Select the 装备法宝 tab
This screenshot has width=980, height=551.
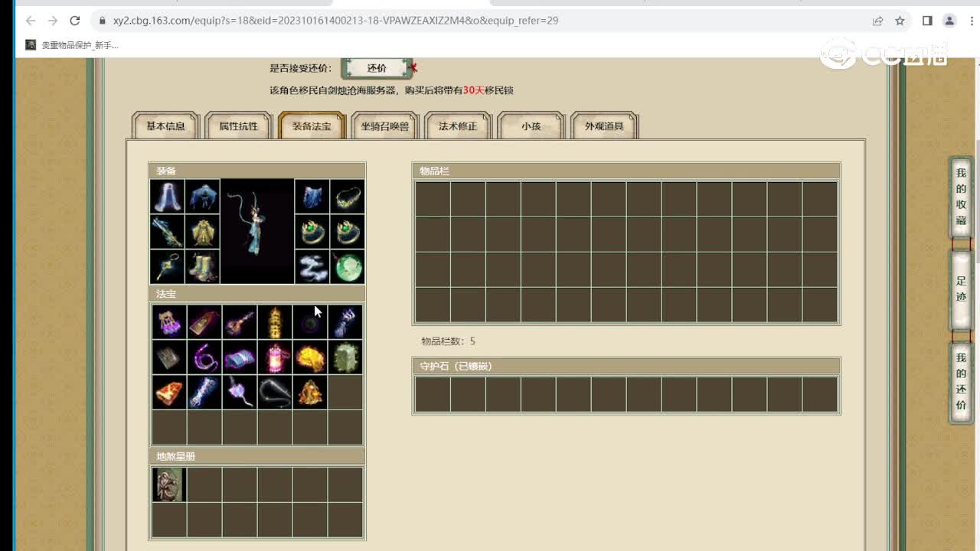pos(312,126)
